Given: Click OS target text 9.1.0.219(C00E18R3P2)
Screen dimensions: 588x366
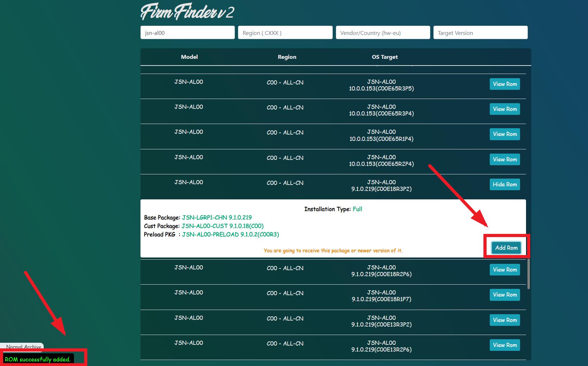Looking at the screenshot, I should pos(381,189).
